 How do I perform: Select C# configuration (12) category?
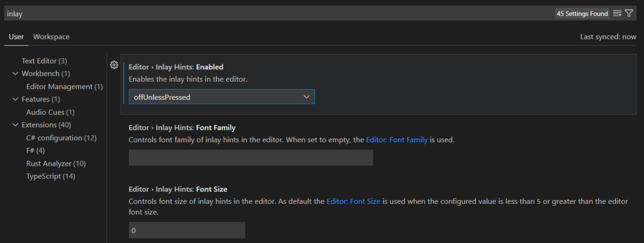click(x=61, y=138)
